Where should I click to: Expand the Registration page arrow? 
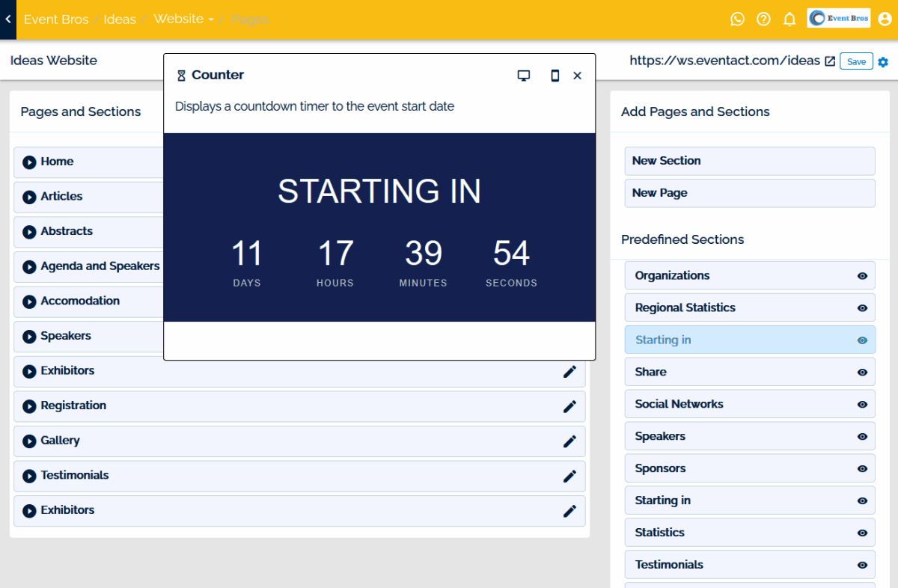29,406
